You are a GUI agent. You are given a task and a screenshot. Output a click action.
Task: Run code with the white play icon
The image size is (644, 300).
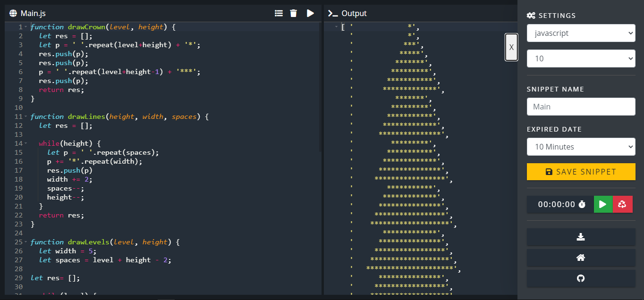pyautogui.click(x=310, y=13)
